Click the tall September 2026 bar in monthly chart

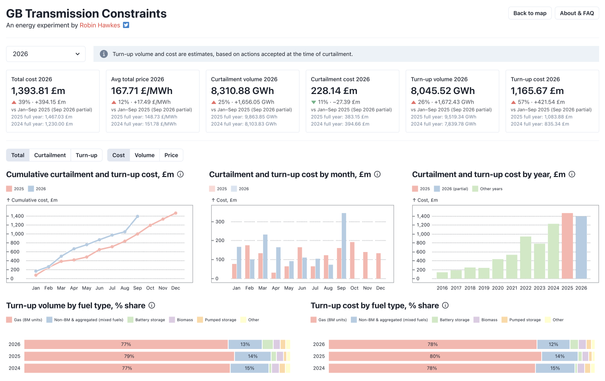(344, 246)
